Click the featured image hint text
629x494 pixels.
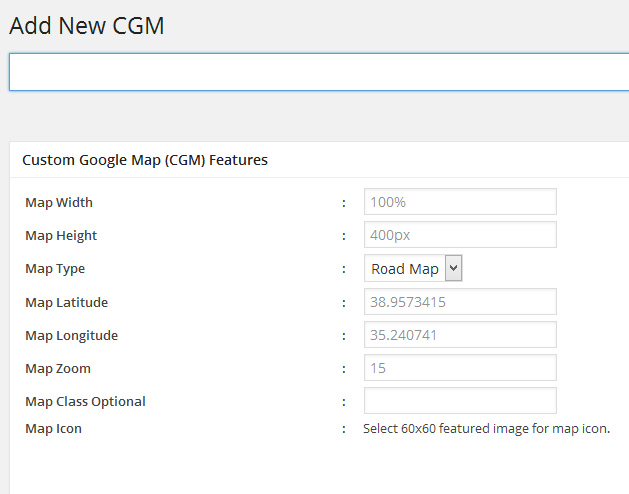click(486, 429)
